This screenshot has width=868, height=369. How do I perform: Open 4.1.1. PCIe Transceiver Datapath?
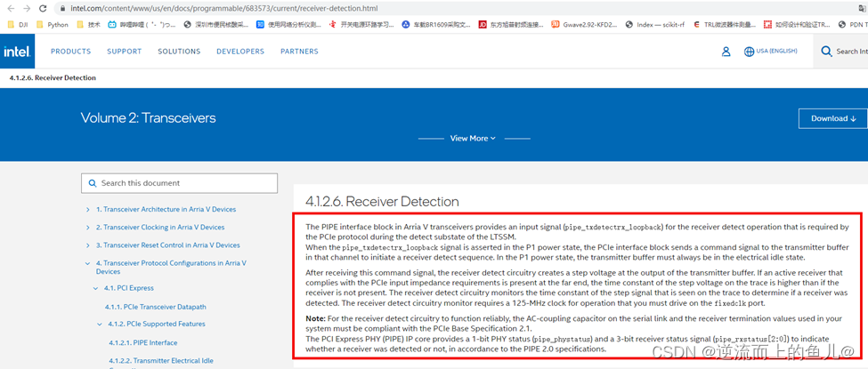pyautogui.click(x=156, y=307)
